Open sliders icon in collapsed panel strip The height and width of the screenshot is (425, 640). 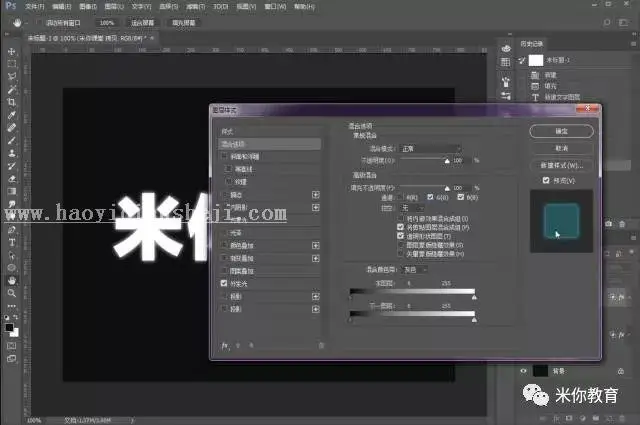tap(506, 96)
